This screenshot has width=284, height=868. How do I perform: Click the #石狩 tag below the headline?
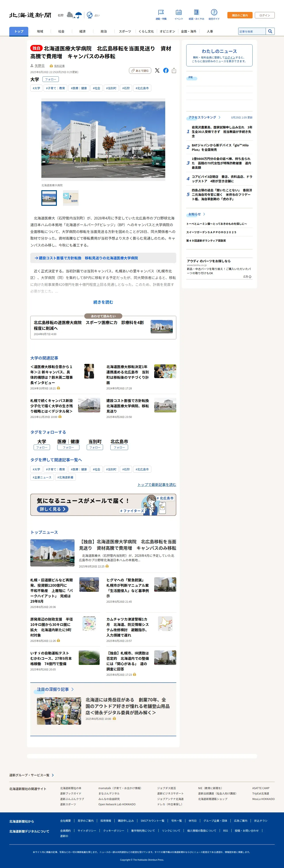(126, 88)
